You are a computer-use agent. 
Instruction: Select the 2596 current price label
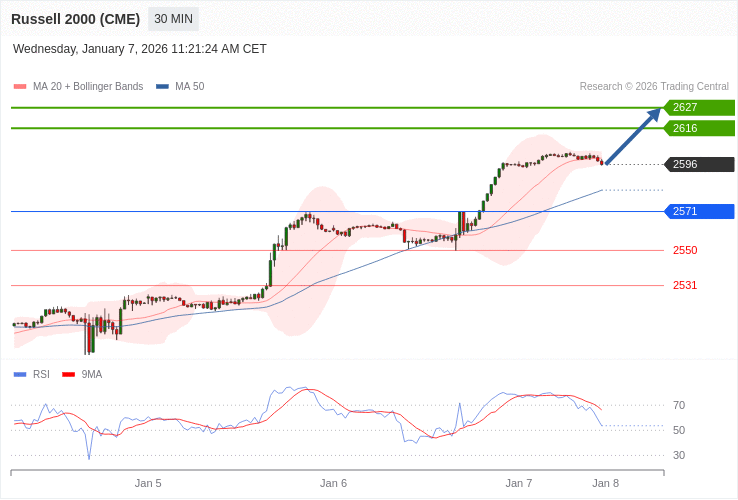coord(699,164)
